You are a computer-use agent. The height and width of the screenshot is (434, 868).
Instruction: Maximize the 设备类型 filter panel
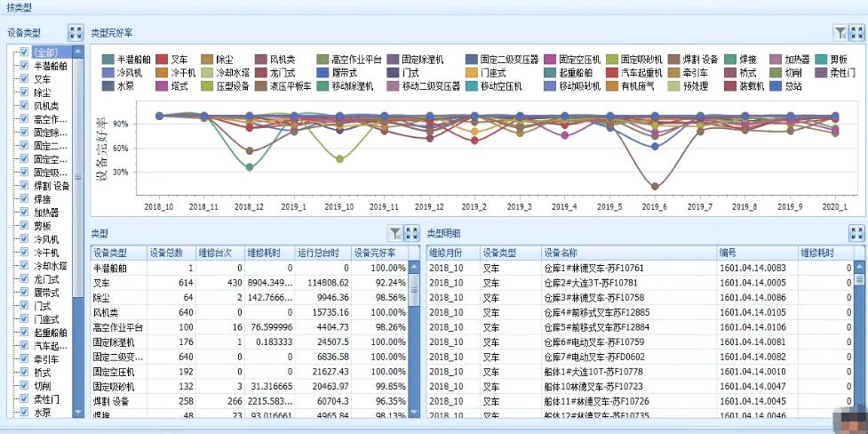[x=76, y=32]
